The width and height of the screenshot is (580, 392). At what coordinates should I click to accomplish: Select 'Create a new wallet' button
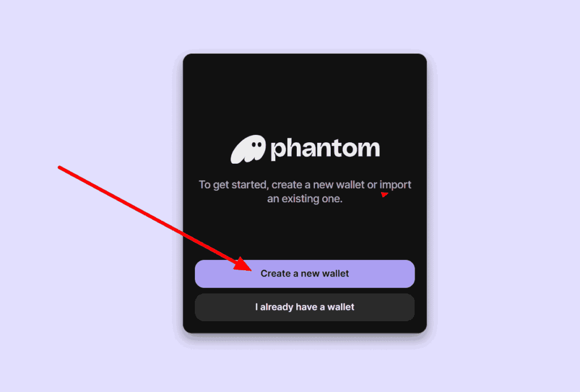coord(305,274)
